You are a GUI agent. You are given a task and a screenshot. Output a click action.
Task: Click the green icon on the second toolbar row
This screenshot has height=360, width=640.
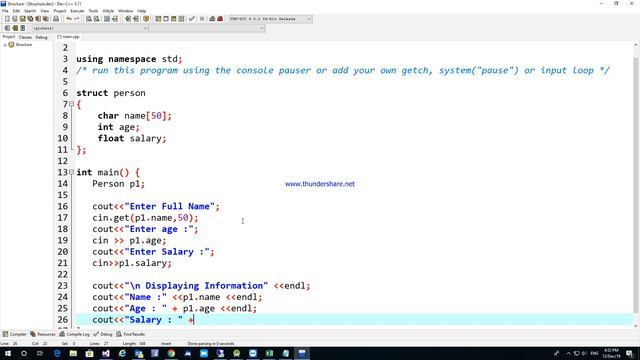pyautogui.click(x=15, y=28)
